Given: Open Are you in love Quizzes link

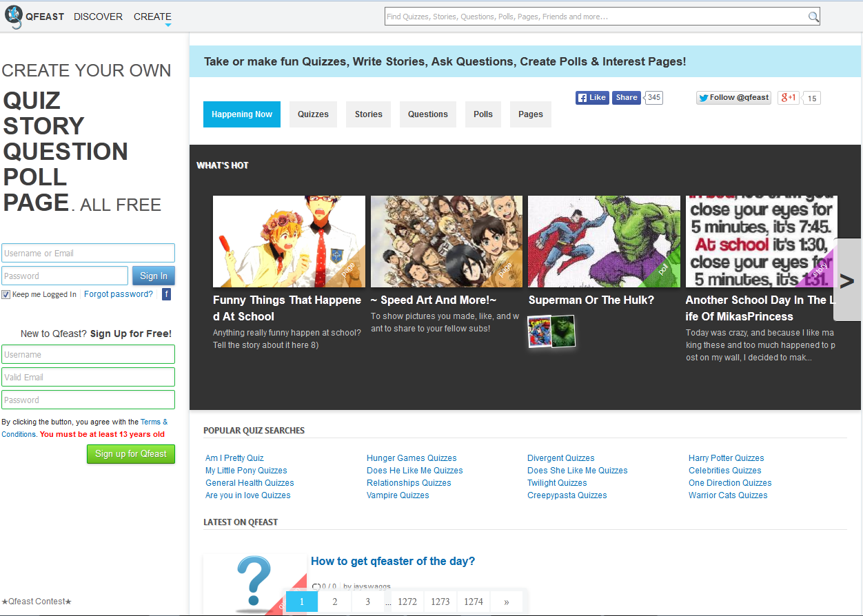Looking at the screenshot, I should coord(248,495).
